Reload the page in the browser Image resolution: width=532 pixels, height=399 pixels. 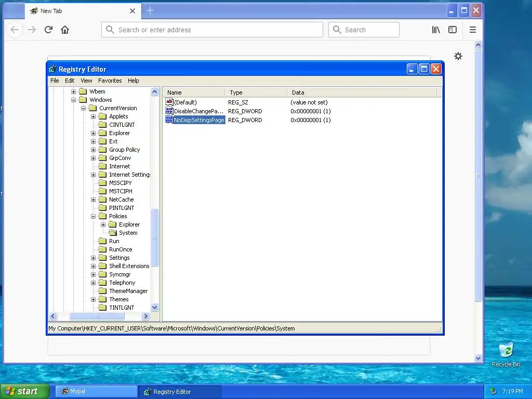tap(48, 30)
